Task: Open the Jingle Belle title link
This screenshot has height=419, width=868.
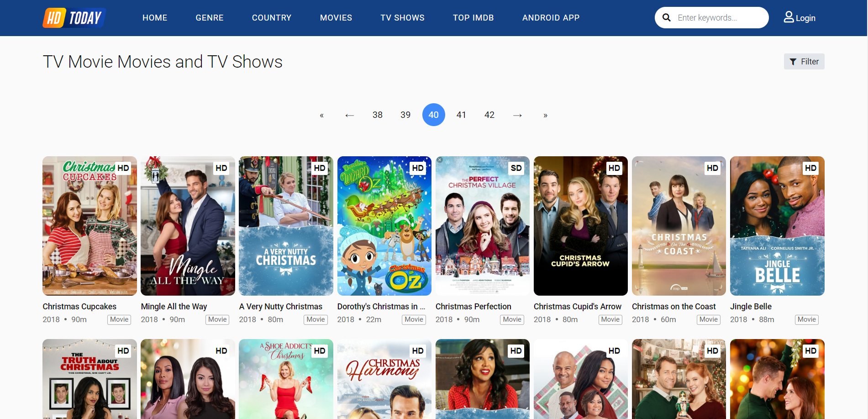Action: coord(751,307)
